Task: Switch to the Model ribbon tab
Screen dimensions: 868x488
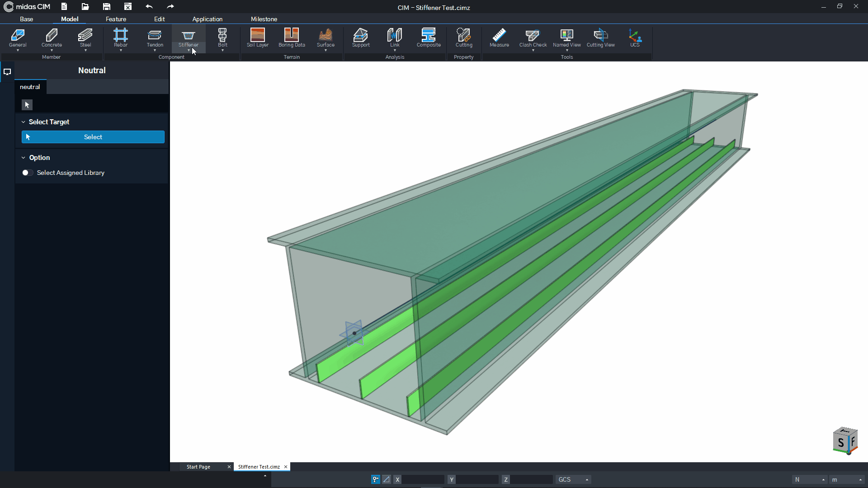Action: (x=70, y=19)
